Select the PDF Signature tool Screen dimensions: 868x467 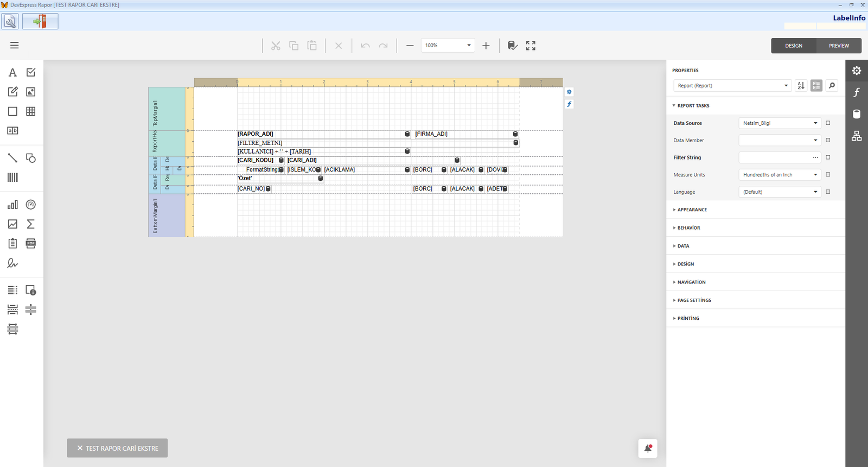click(12, 263)
